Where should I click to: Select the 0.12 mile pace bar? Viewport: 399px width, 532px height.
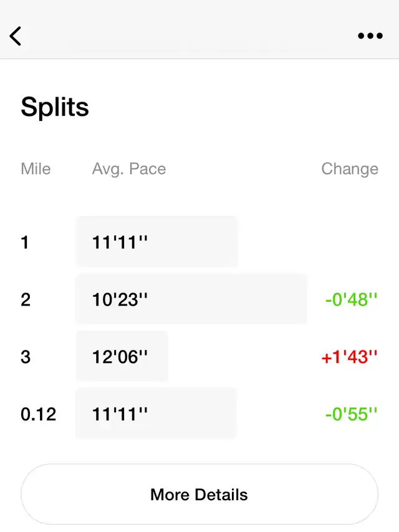156,414
